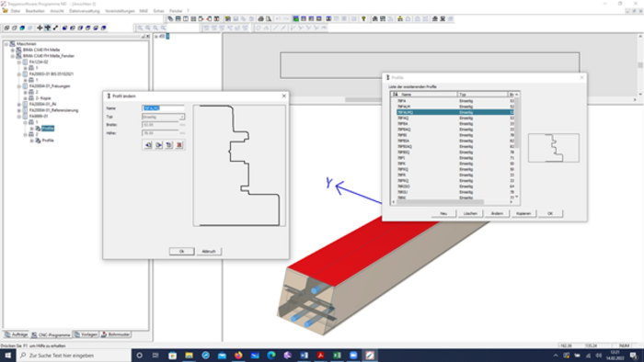Collapse the FA1234-02 node
This screenshot has width=644, height=362.
click(x=19, y=62)
